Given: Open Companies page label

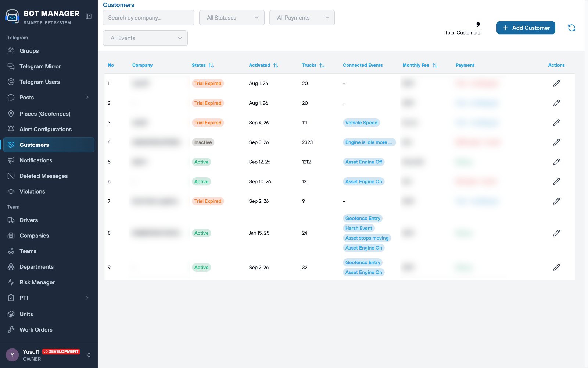Looking at the screenshot, I should pyautogui.click(x=34, y=236).
